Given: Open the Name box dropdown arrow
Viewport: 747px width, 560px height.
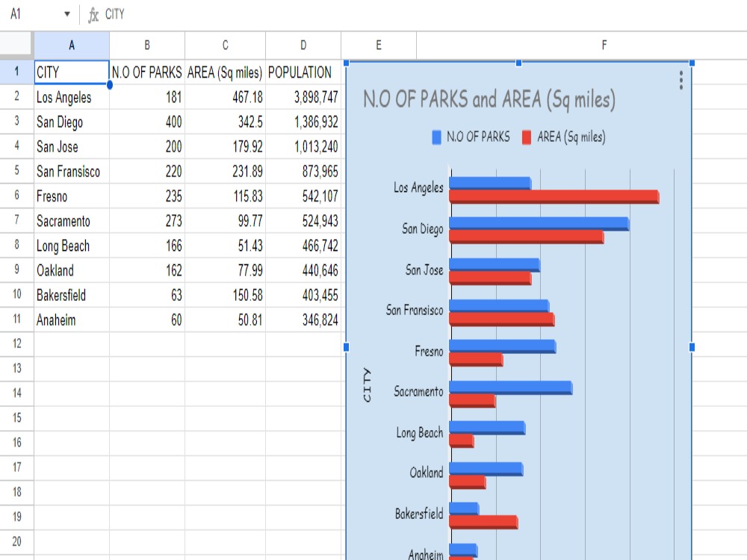Looking at the screenshot, I should point(67,13).
